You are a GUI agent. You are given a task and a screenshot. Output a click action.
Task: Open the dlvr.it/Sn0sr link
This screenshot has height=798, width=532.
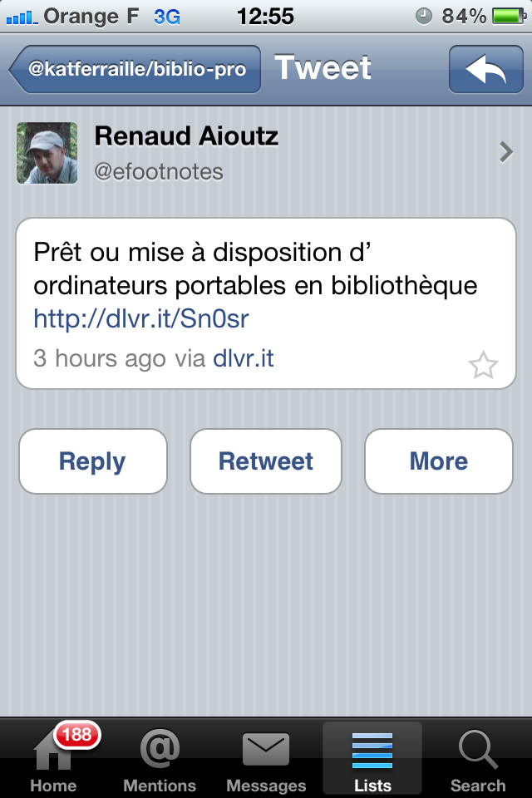[x=141, y=318]
